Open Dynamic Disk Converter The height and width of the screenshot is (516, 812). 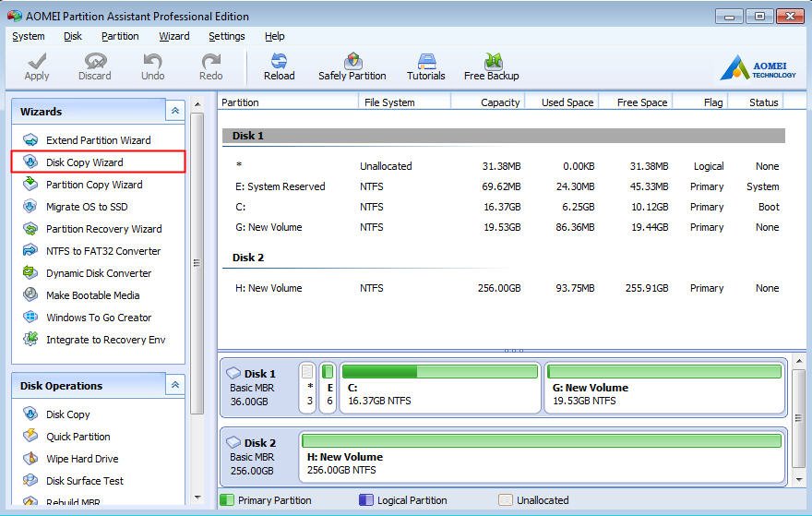point(99,273)
